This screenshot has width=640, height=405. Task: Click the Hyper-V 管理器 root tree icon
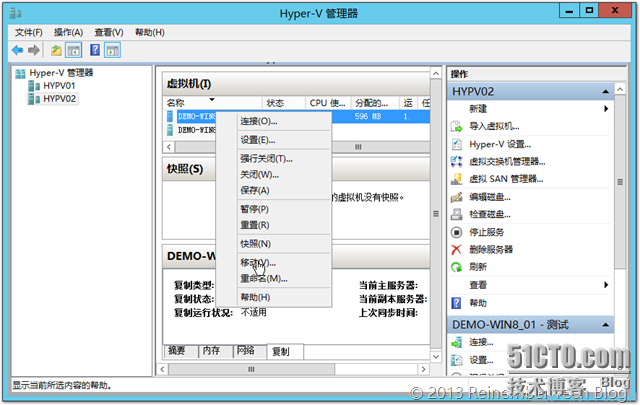(20, 73)
